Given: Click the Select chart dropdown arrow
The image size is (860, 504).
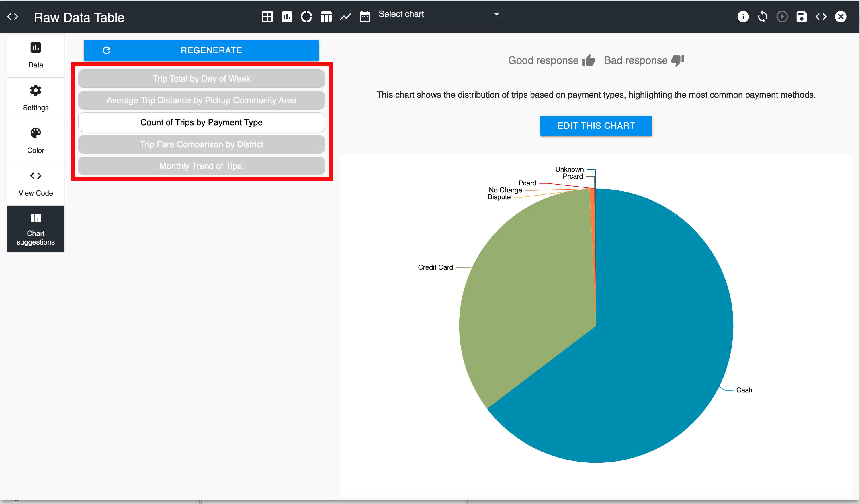Looking at the screenshot, I should [x=497, y=14].
